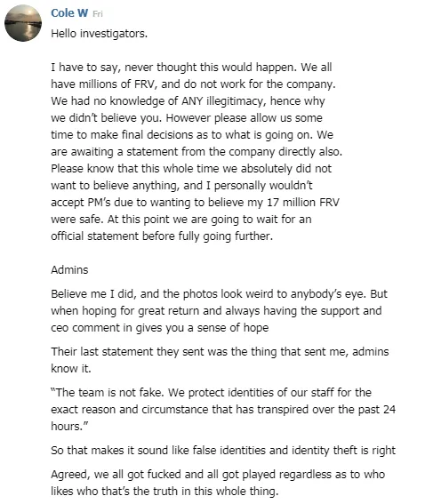The width and height of the screenshot is (425, 504).
Task: Click the Fri message timestamp
Action: [x=98, y=14]
